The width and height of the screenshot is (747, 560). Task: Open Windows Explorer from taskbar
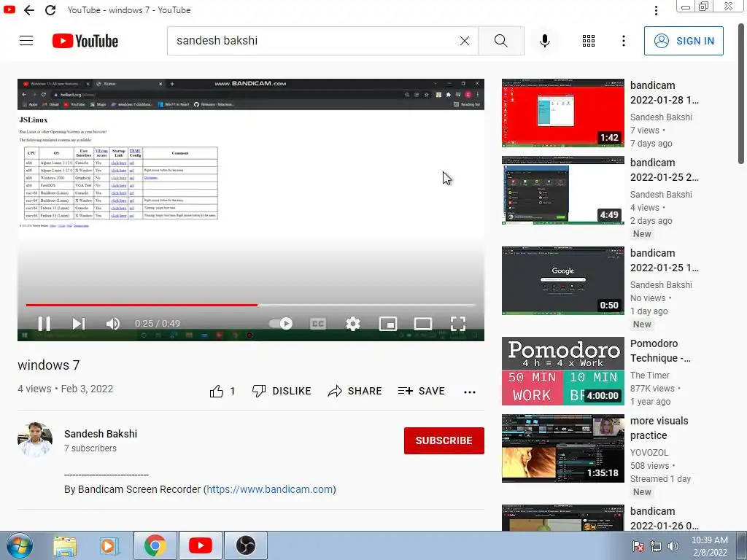pyautogui.click(x=65, y=545)
